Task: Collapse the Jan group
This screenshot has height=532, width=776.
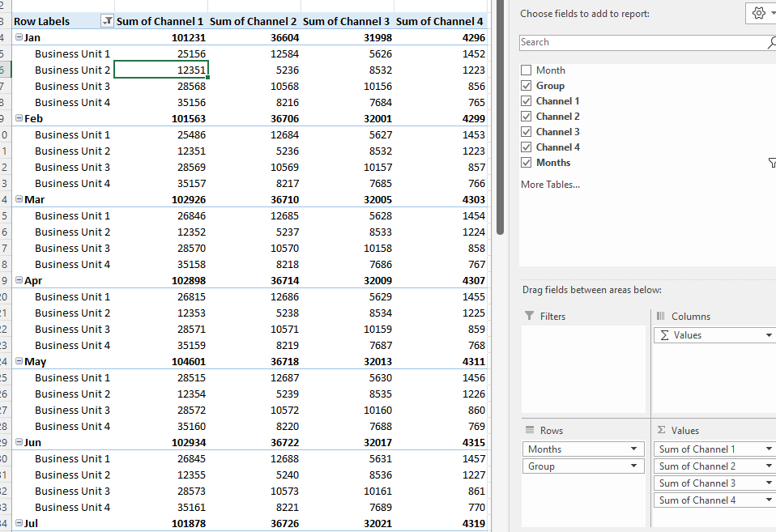Action: point(19,37)
